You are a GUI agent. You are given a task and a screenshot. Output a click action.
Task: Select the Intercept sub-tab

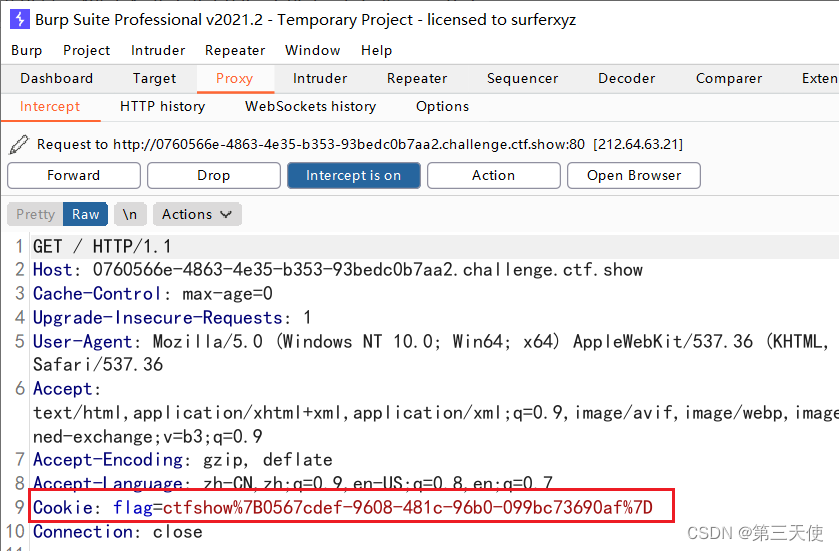click(x=50, y=106)
